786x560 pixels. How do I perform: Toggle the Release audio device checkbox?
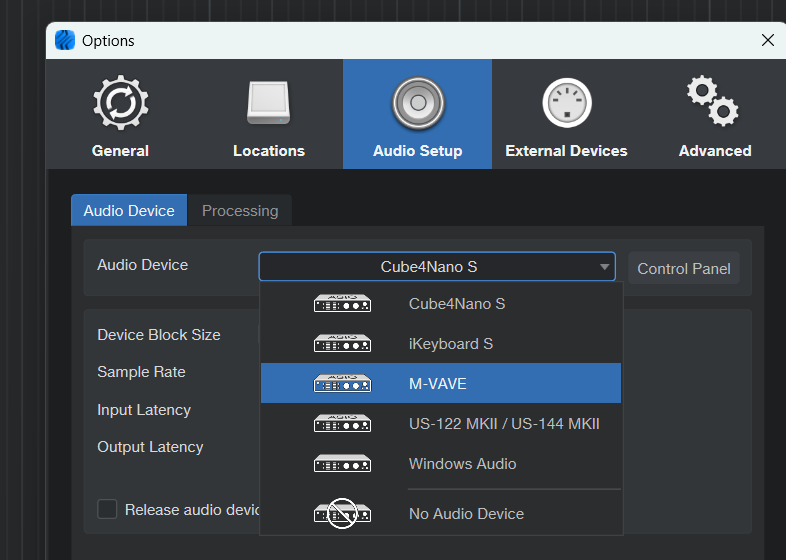pos(107,509)
